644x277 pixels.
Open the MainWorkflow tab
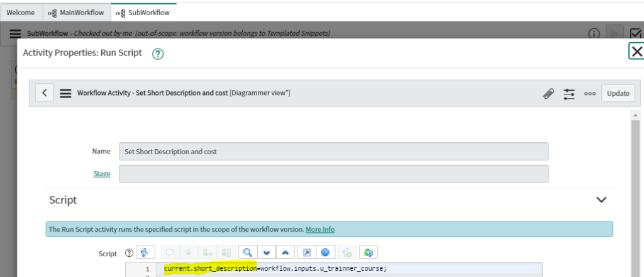(x=76, y=13)
